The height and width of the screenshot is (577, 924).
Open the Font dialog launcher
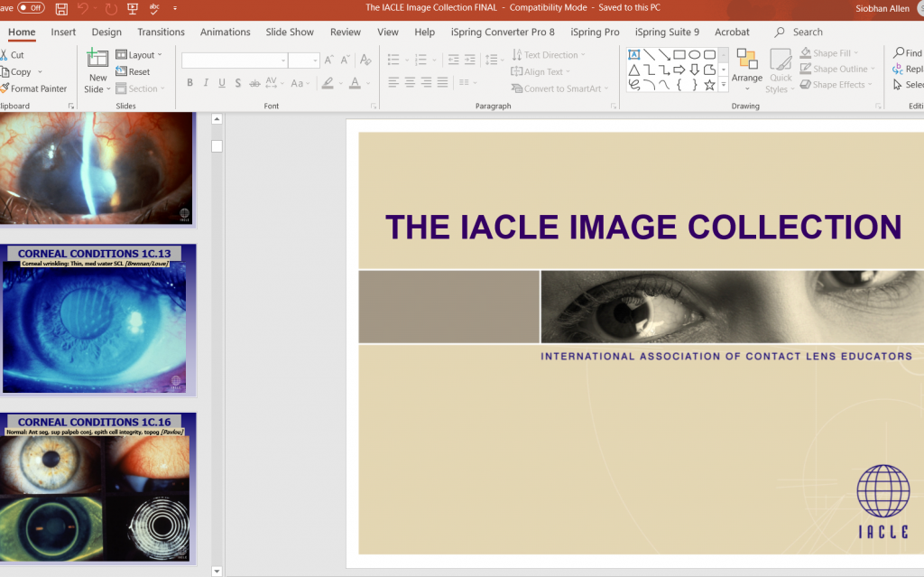click(x=374, y=107)
